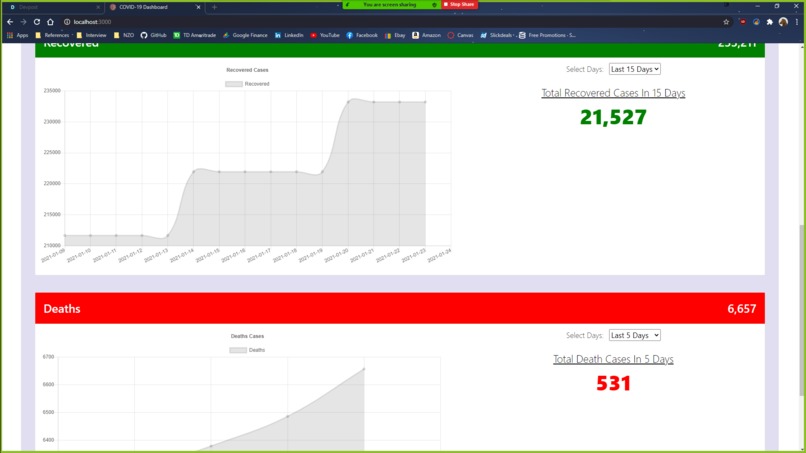View site info icon beside localhost
This screenshot has width=806, height=453.
tap(67, 22)
